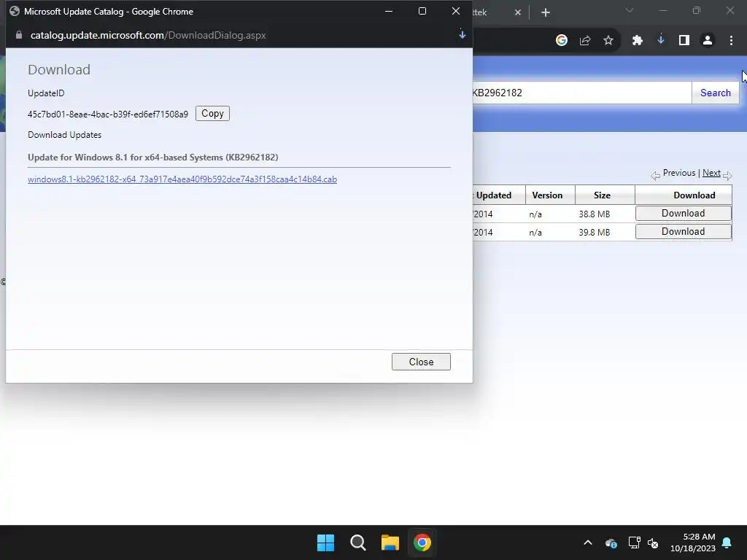747x560 pixels.
Task: Open Chrome Downloads arrow in main toolbar
Action: (661, 41)
